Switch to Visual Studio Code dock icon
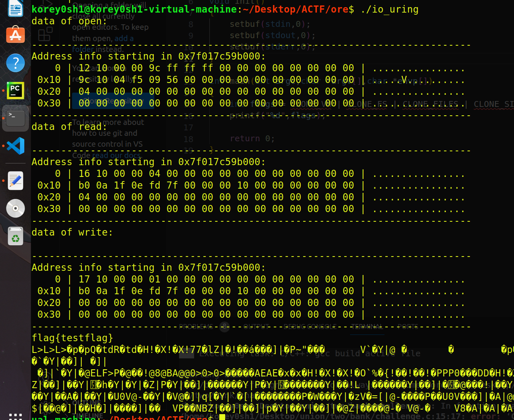 coord(16,146)
